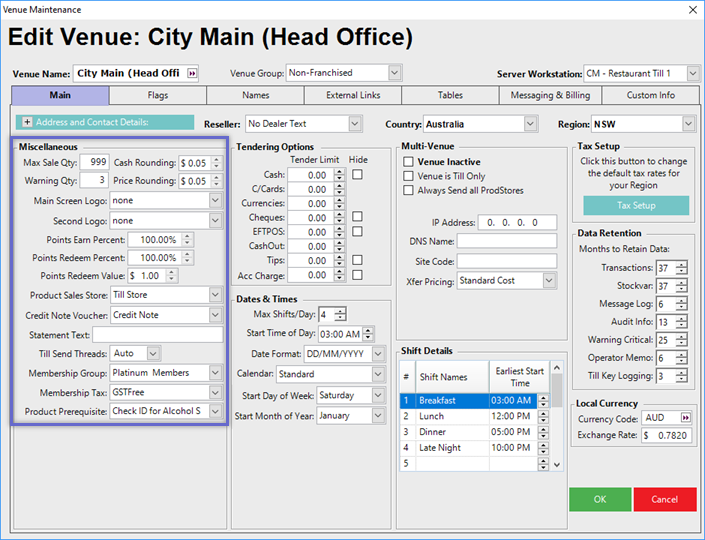Viewport: 705px width, 540px height.
Task: Switch to the Names tab
Action: pyautogui.click(x=255, y=95)
